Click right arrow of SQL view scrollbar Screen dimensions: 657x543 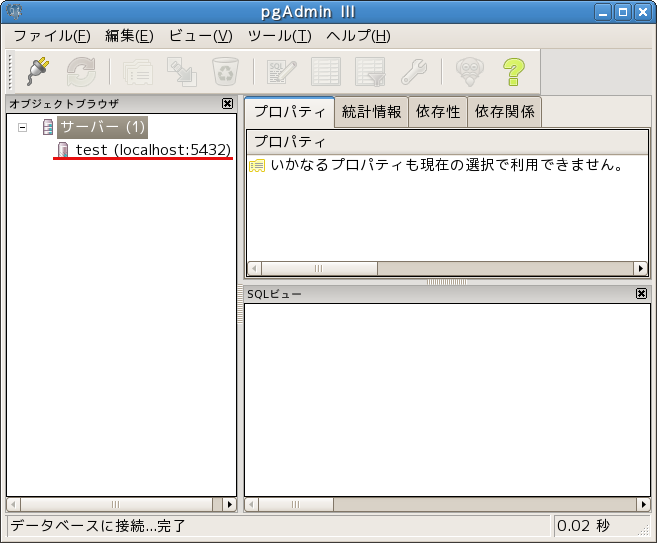click(x=644, y=504)
